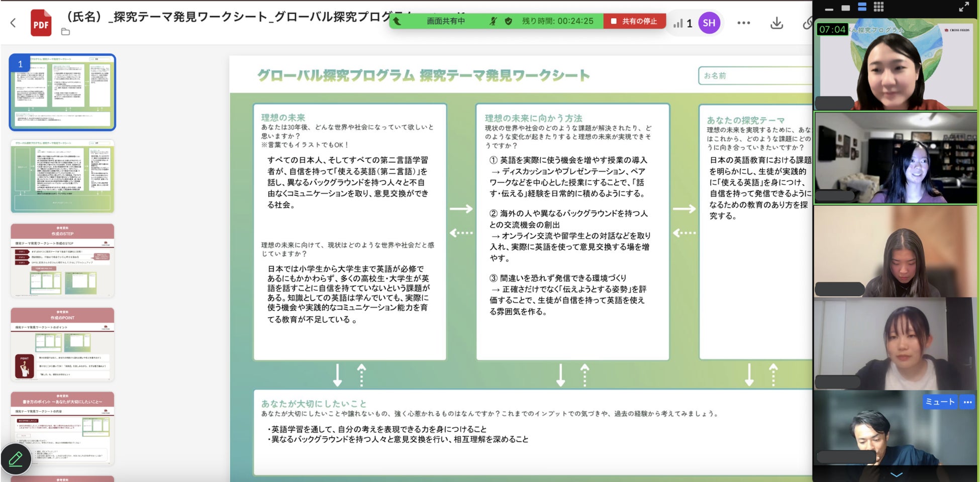The height and width of the screenshot is (482, 980).
Task: Click the red PDF file icon
Action: 41,23
